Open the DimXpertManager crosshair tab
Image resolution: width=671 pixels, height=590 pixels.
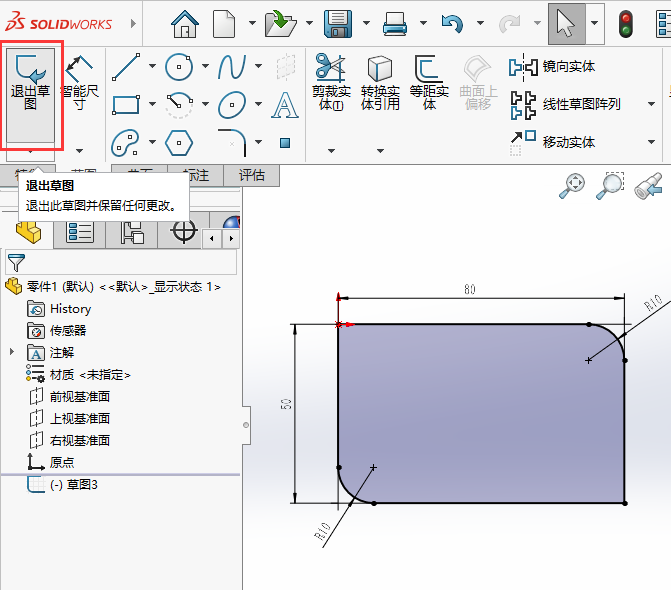point(184,231)
